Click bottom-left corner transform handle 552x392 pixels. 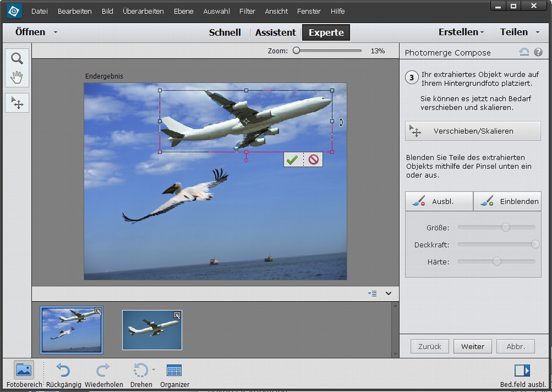click(x=160, y=152)
